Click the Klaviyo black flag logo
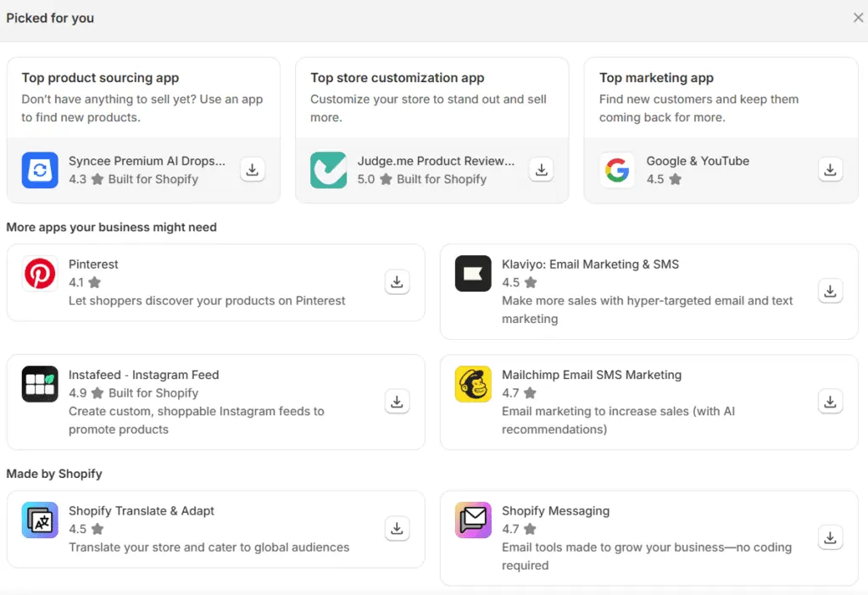Screen dimensions: 868x595 pos(473,274)
